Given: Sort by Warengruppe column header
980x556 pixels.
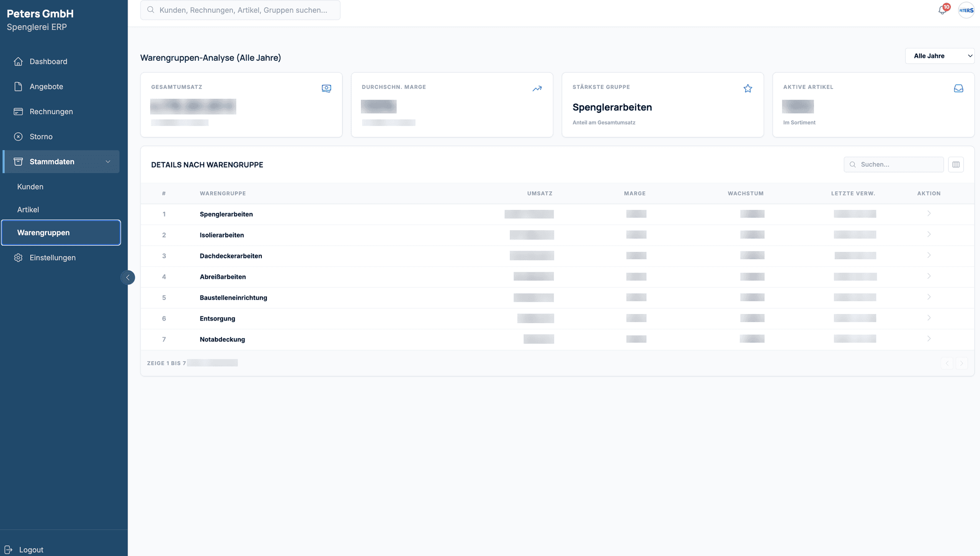Looking at the screenshot, I should (x=223, y=194).
